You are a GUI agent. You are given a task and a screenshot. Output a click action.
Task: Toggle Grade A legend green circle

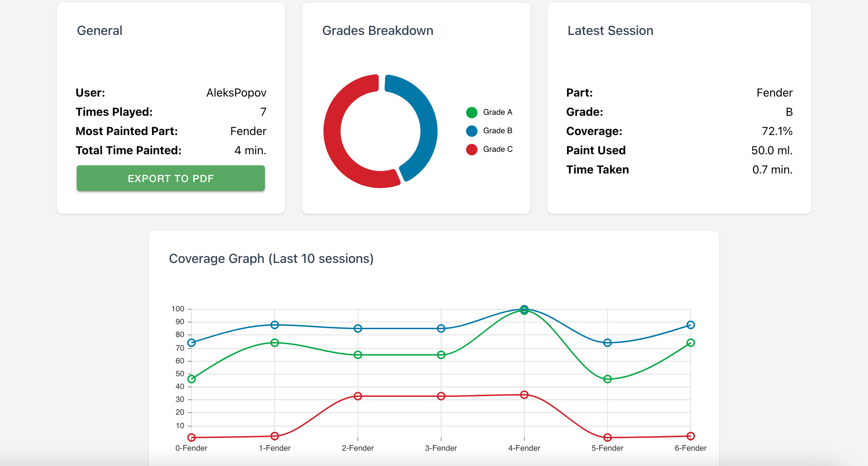pos(471,112)
